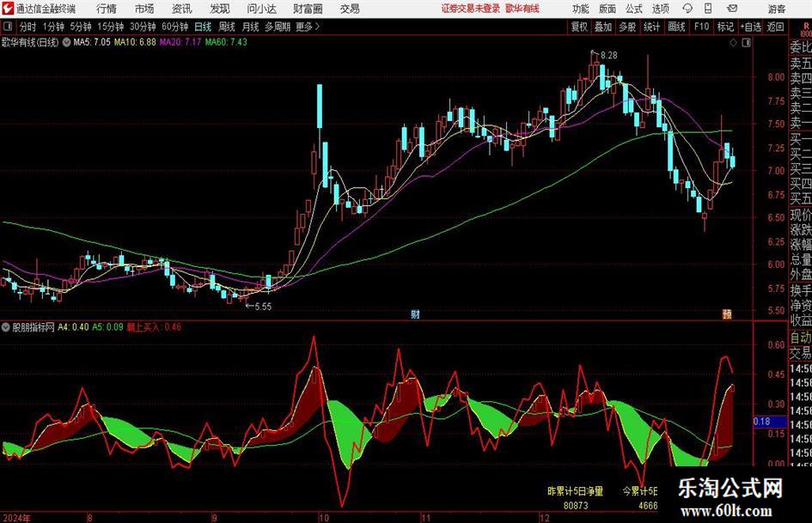The image size is (812, 523).
Task: Click the Tongdaxin red logo icon
Action: 8,9
